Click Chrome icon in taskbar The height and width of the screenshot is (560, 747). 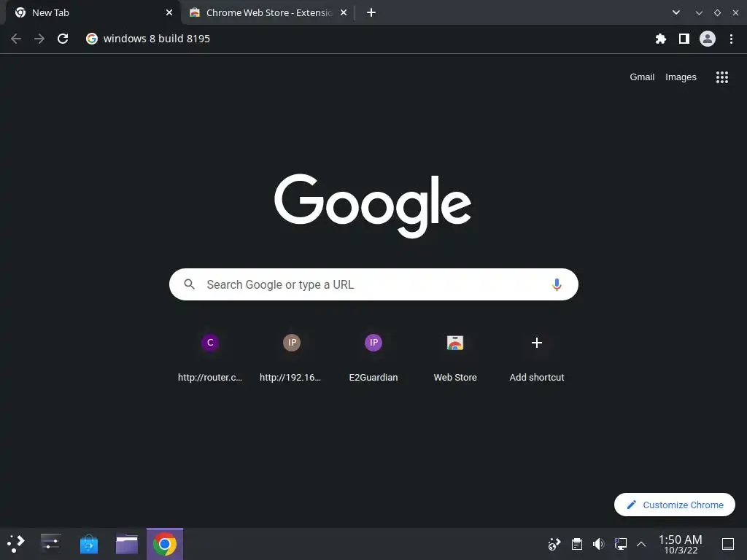tap(165, 544)
